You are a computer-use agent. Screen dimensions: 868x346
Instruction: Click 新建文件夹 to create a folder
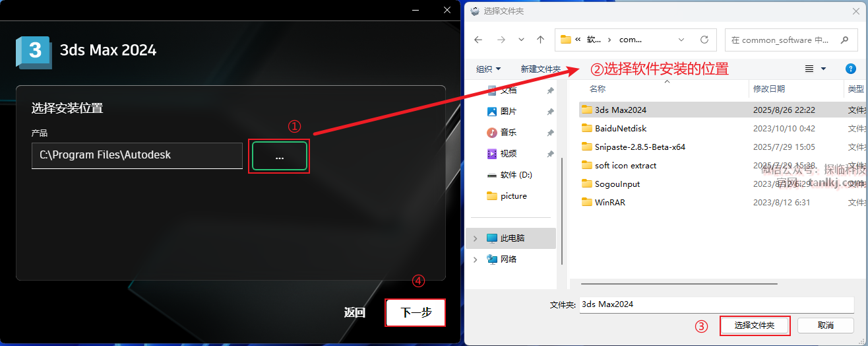[x=540, y=69]
